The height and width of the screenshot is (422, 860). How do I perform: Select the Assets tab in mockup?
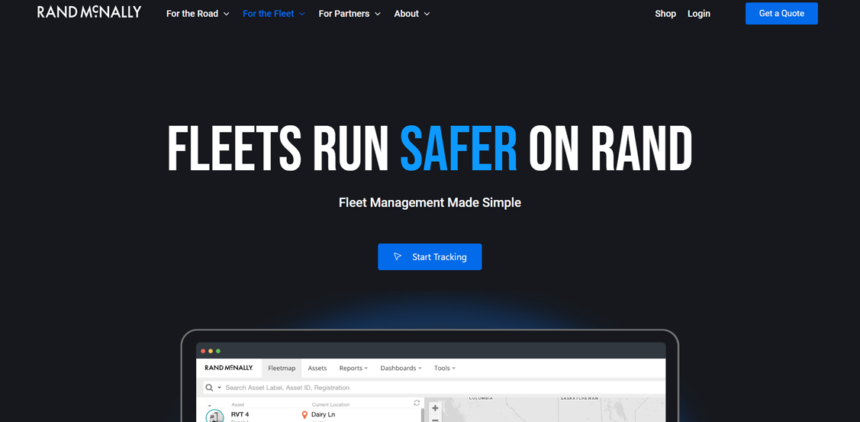317,368
